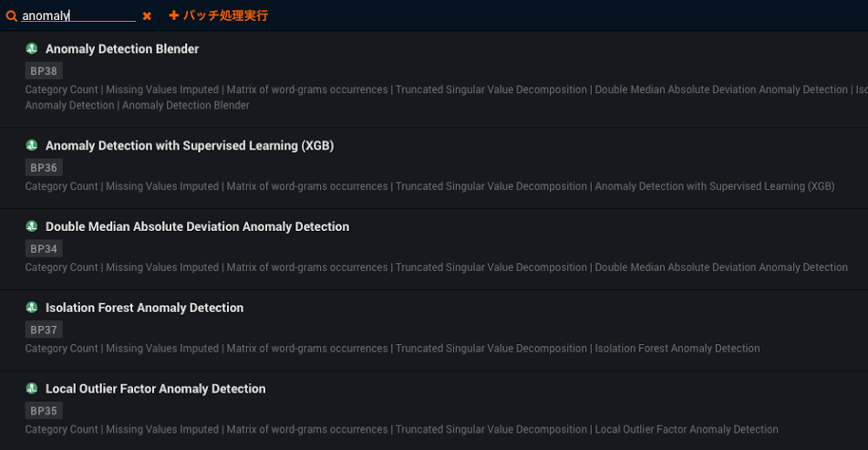Click the BP37 blueprint badge
This screenshot has height=450, width=868.
pyautogui.click(x=44, y=330)
